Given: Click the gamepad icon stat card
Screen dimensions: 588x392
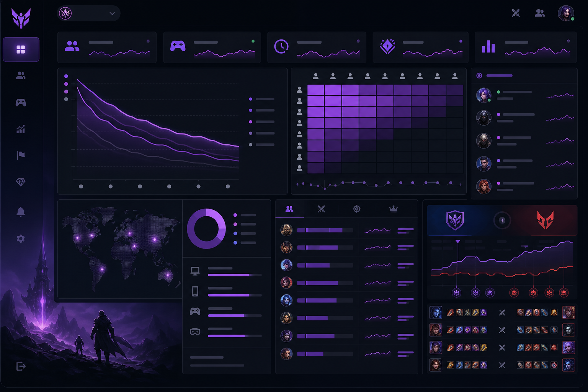Looking at the screenshot, I should point(212,47).
